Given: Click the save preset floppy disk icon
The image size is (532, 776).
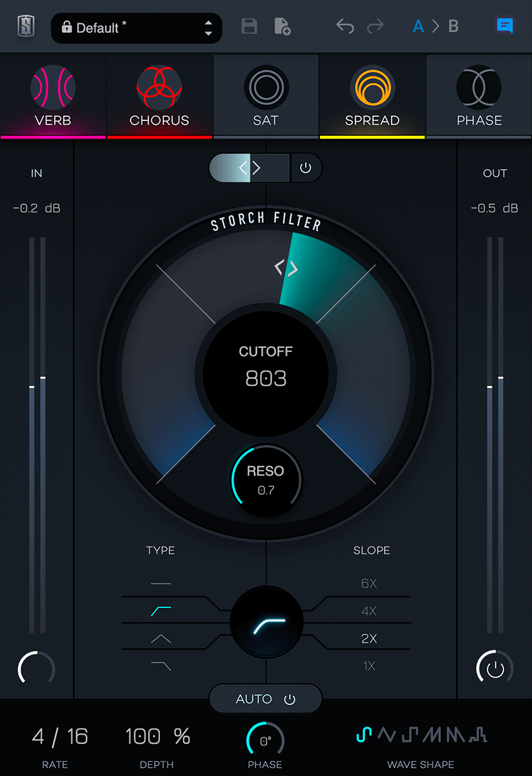Looking at the screenshot, I should pos(249,27).
